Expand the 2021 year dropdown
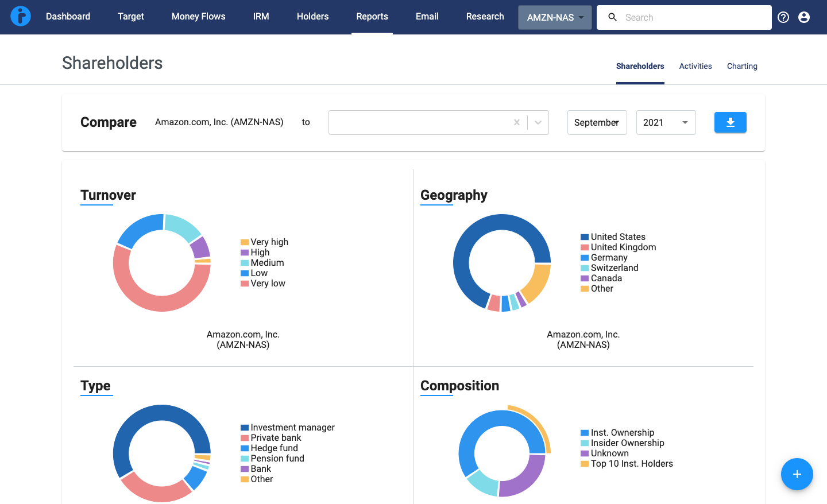 pyautogui.click(x=666, y=122)
